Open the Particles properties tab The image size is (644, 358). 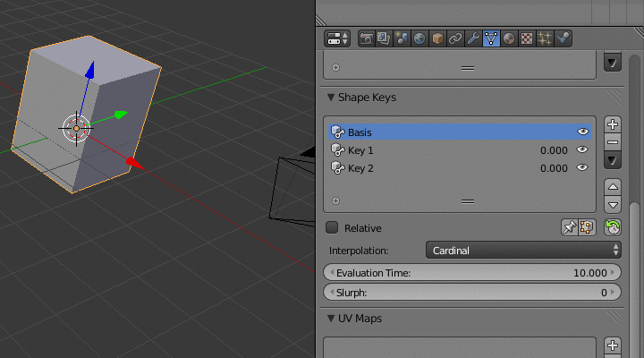coord(545,38)
